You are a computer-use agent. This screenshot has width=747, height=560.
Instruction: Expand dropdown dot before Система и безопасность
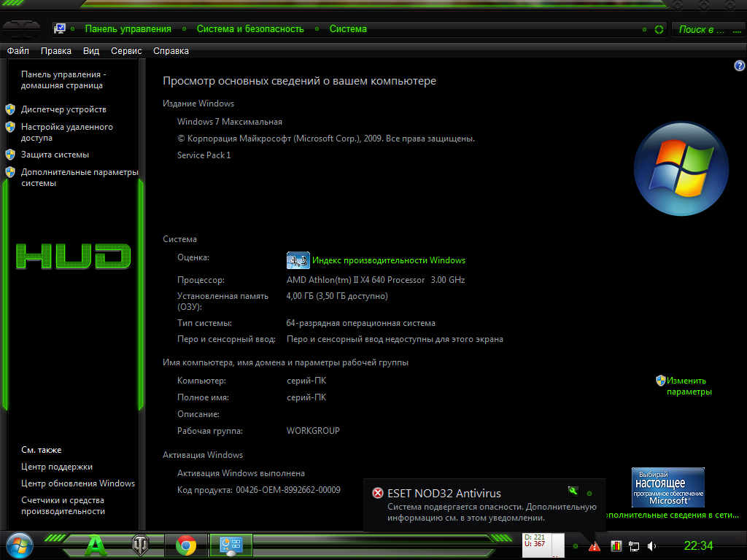click(x=185, y=29)
